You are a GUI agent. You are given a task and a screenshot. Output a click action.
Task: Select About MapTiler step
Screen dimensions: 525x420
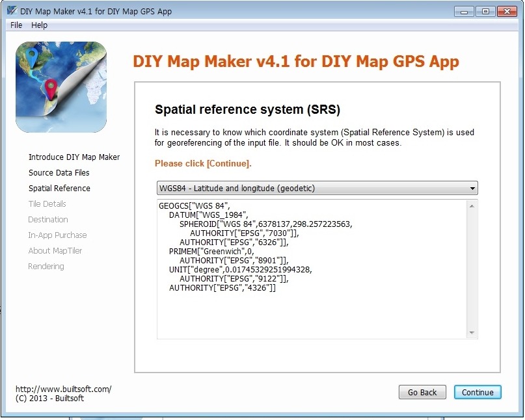[x=55, y=251]
